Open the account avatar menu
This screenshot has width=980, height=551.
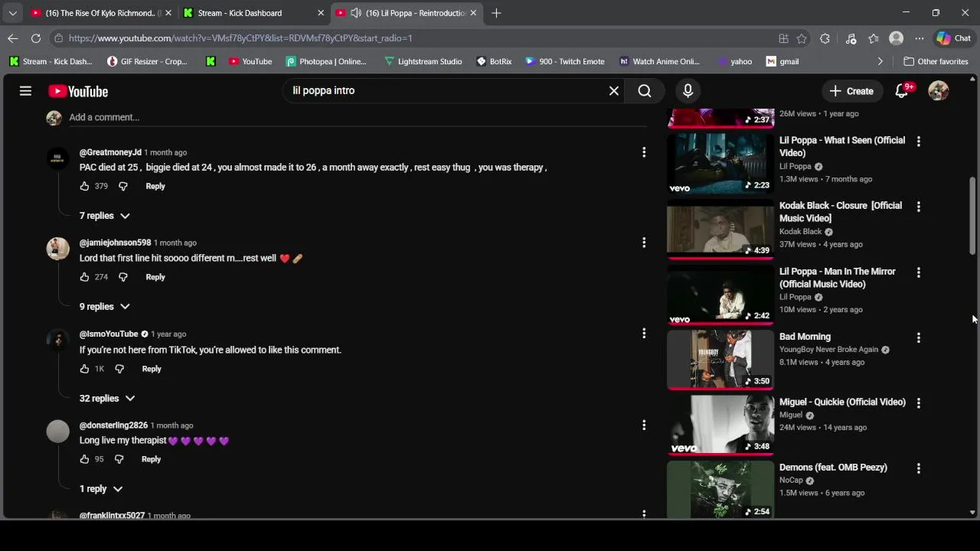click(939, 91)
